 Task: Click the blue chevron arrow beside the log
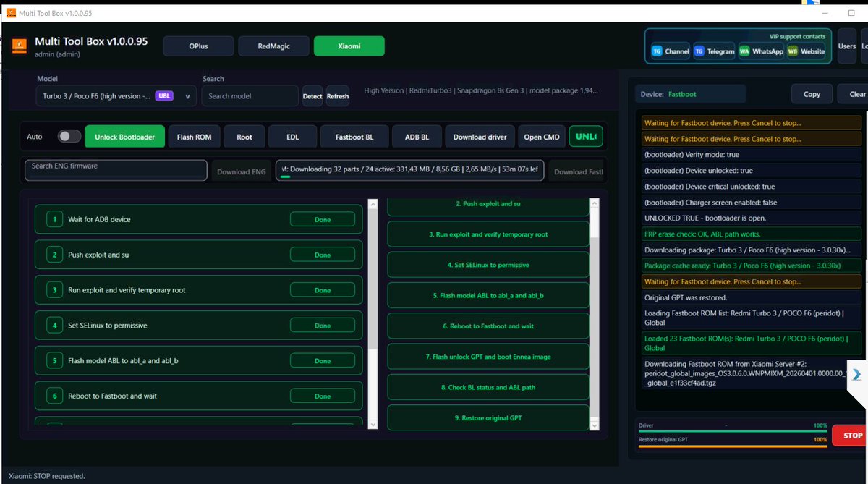(x=856, y=374)
